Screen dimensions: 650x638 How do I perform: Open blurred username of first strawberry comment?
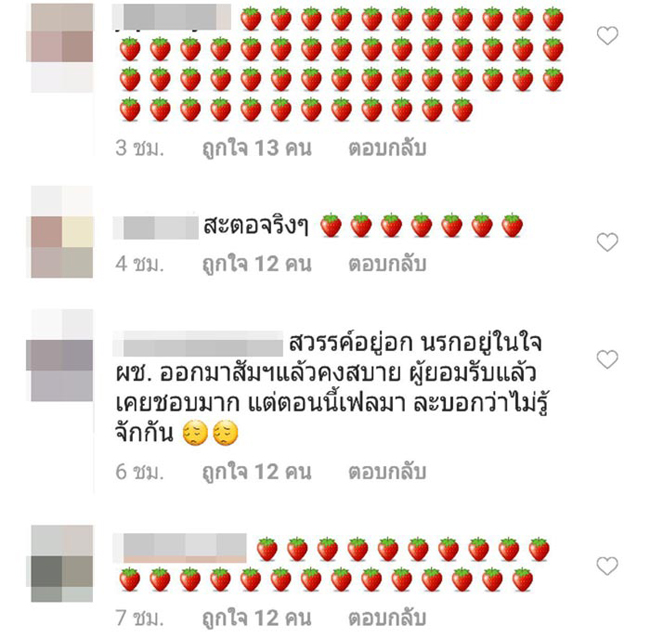(172, 17)
